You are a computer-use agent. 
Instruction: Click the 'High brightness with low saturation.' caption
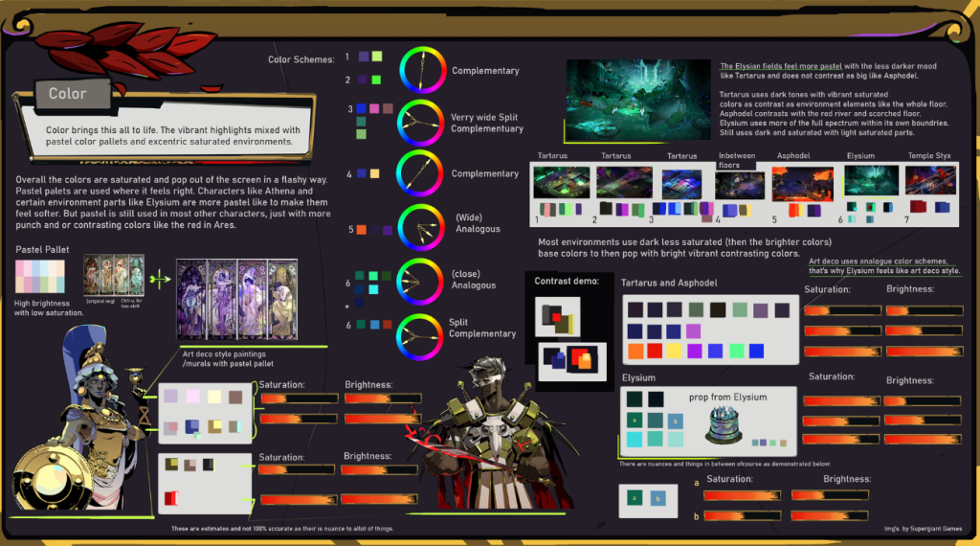pyautogui.click(x=49, y=307)
